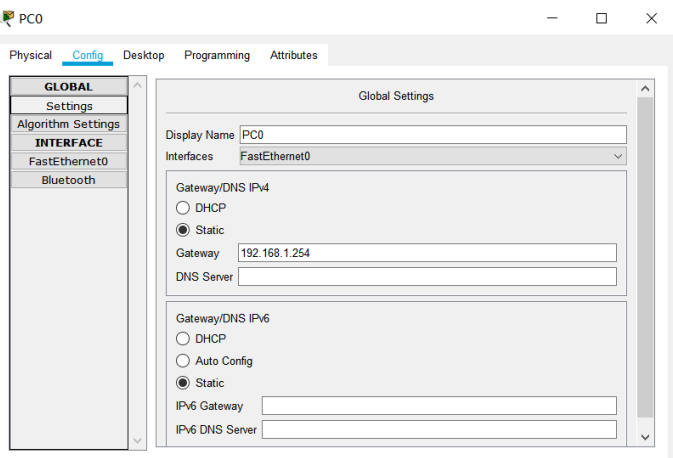Maximize the PC0 window
This screenshot has width=673, height=458.
click(x=602, y=18)
